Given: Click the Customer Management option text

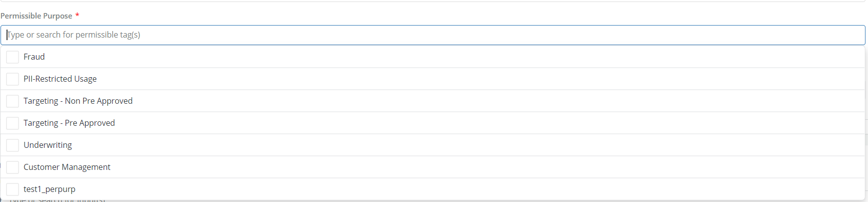Looking at the screenshot, I should (67, 167).
